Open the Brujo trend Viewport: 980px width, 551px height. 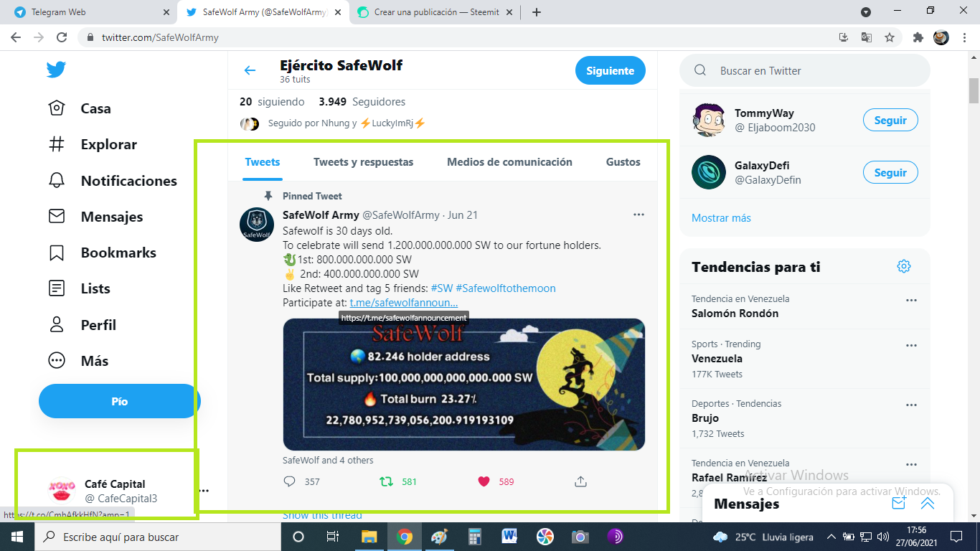(x=705, y=418)
